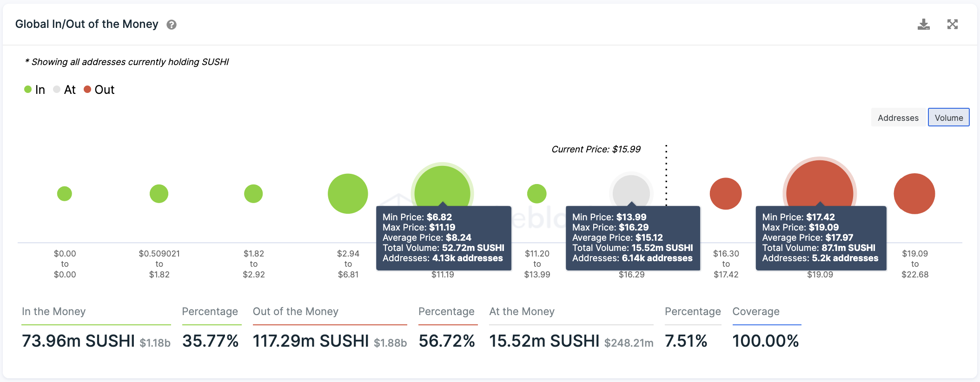Click the 100.00% Coverage value

coord(766,341)
